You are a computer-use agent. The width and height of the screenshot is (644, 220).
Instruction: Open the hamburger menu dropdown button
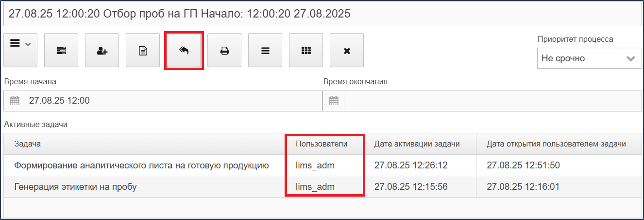click(x=20, y=50)
